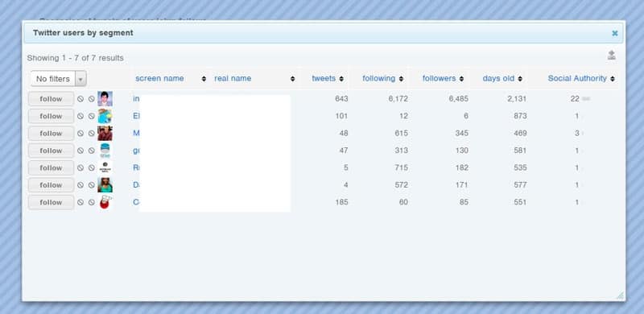Click the Social Authority value '3'
644x314 pixels.
pos(576,134)
